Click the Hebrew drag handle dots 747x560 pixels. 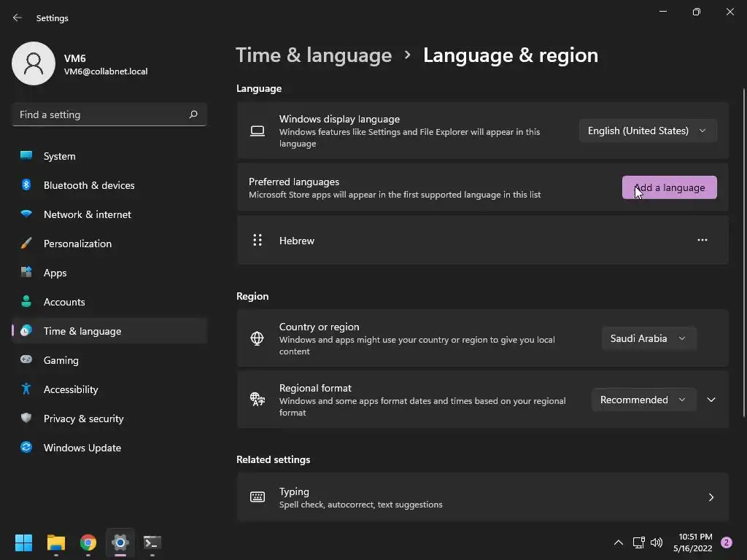[x=258, y=240]
